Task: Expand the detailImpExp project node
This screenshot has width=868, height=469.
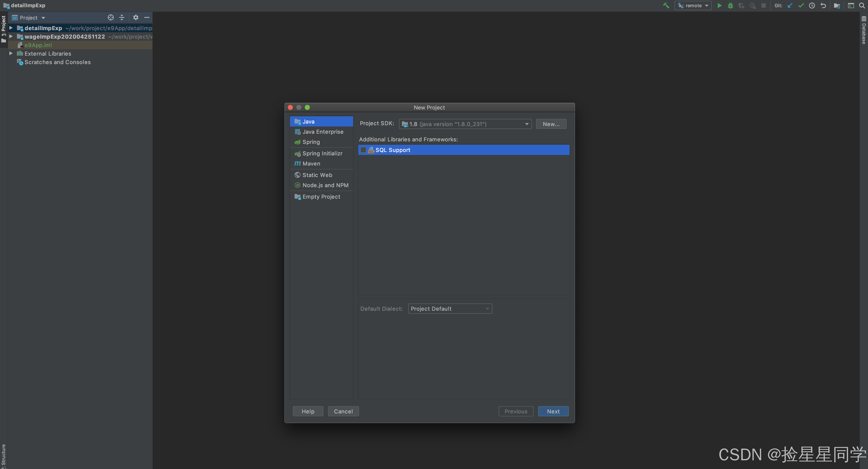Action: pyautogui.click(x=11, y=28)
